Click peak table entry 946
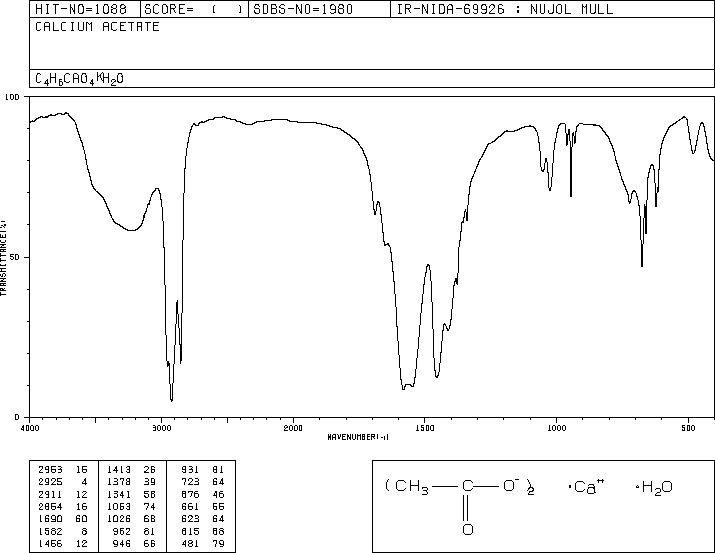Viewport: 715px width, 553px height. coord(122,544)
